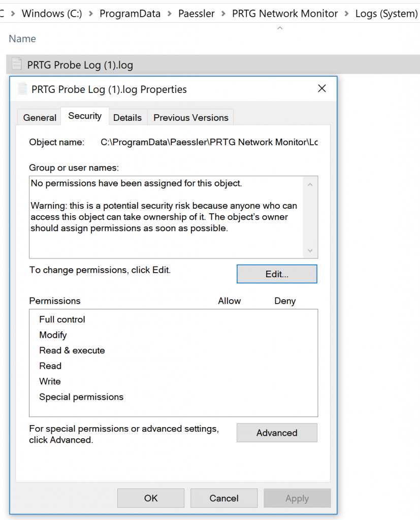Screen dimensions: 420x520
Task: Expand chevron after ProgramData breadcrumb
Action: (170, 14)
